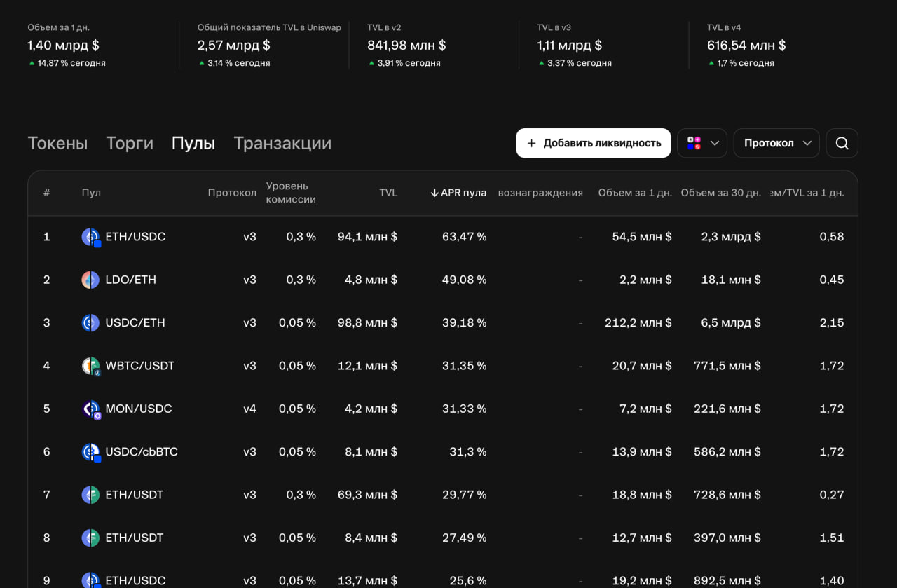Viewport: 897px width, 588px height.
Task: Click the LDO/ETH pool token icon
Action: pyautogui.click(x=90, y=280)
